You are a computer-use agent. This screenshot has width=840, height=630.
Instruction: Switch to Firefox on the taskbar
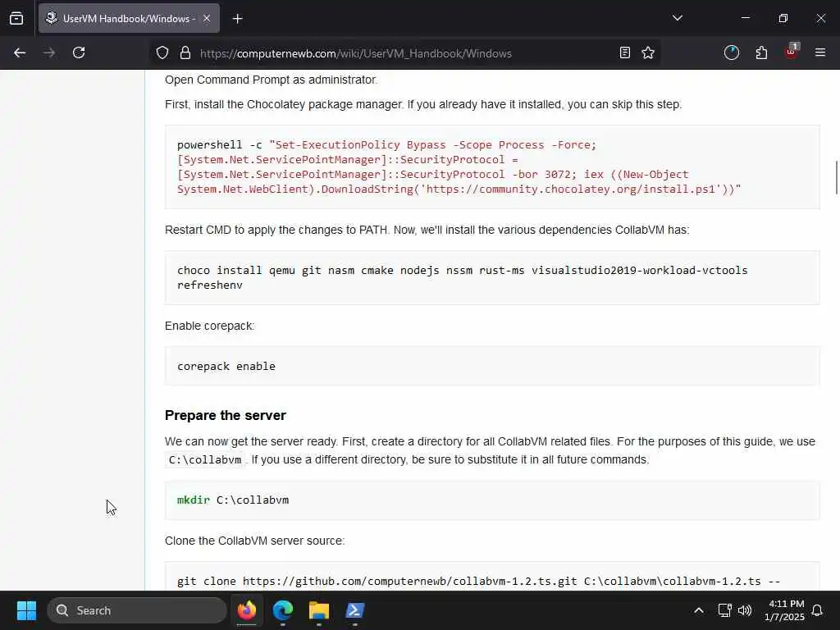[x=247, y=610]
